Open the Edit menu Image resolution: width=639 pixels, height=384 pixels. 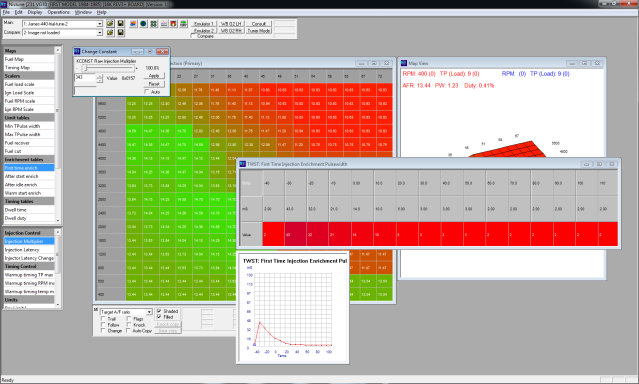click(19, 12)
